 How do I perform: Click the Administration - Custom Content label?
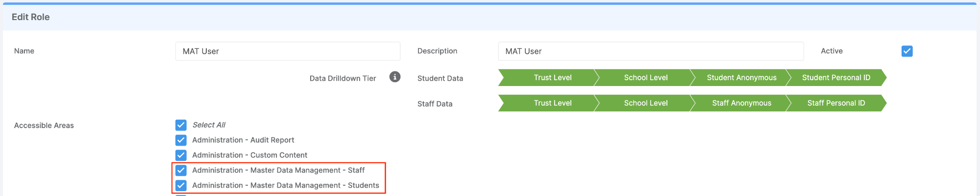coord(250,155)
